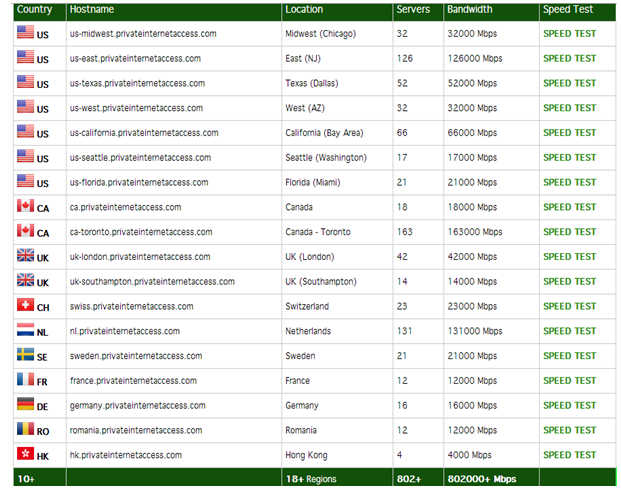The height and width of the screenshot is (493, 621).
Task: Click the Sweden flag icon
Action: point(25,354)
